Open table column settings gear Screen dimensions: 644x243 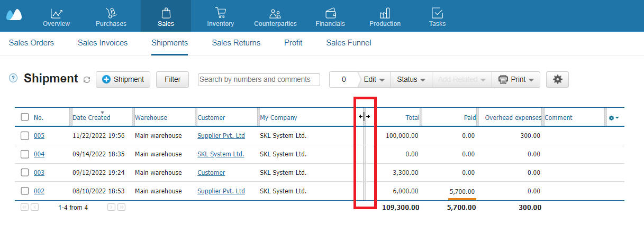[614, 117]
